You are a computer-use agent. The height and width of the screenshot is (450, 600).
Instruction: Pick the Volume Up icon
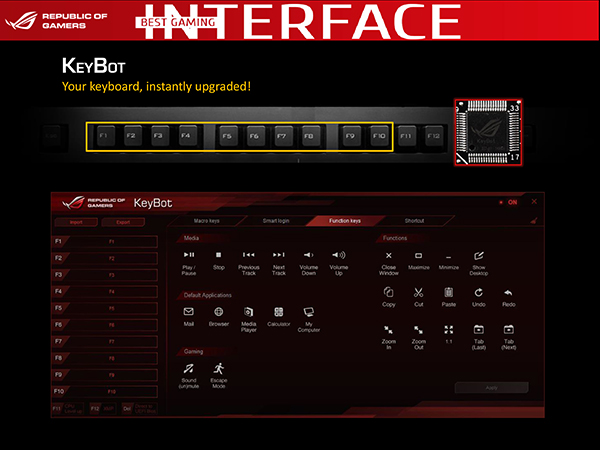pyautogui.click(x=339, y=255)
